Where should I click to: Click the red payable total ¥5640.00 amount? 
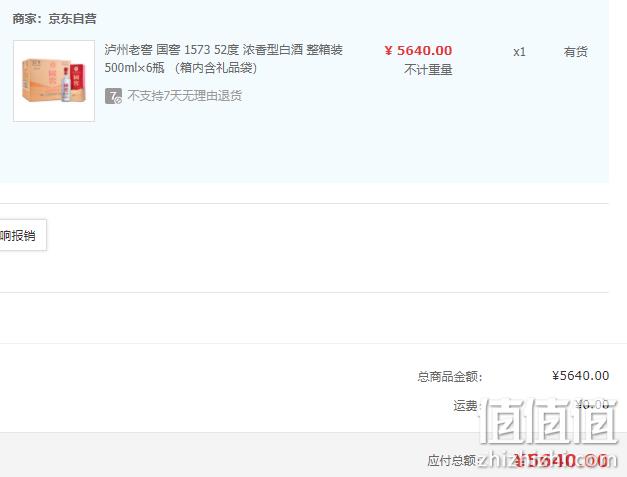[561, 461]
